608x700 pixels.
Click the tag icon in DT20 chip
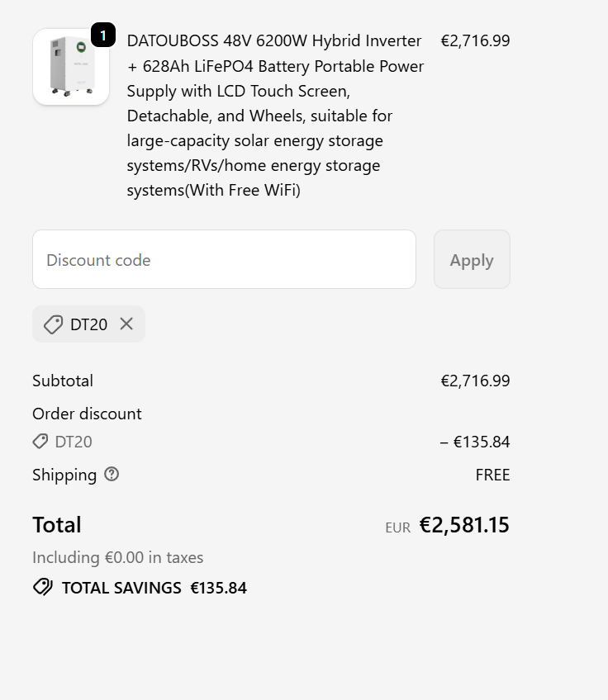click(x=53, y=324)
